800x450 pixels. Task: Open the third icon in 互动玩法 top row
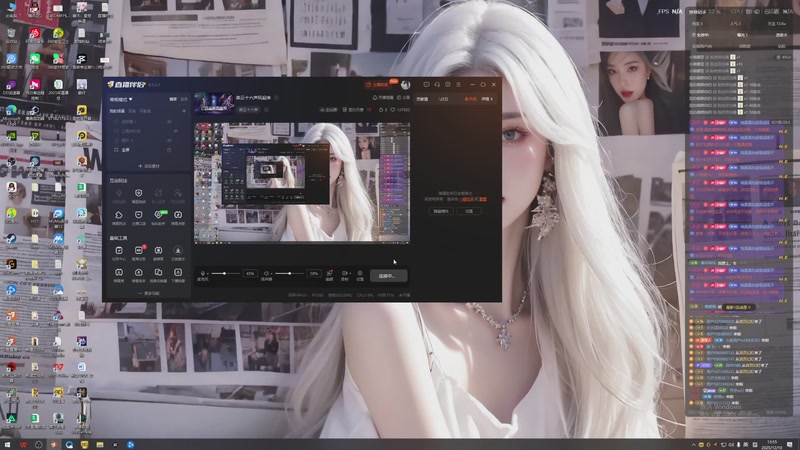[158, 195]
